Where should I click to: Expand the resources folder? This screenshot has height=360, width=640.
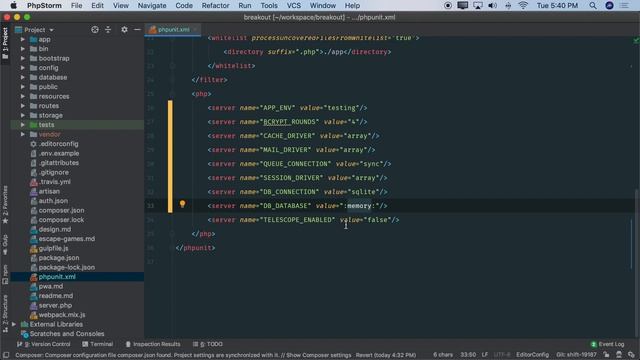click(x=23, y=96)
